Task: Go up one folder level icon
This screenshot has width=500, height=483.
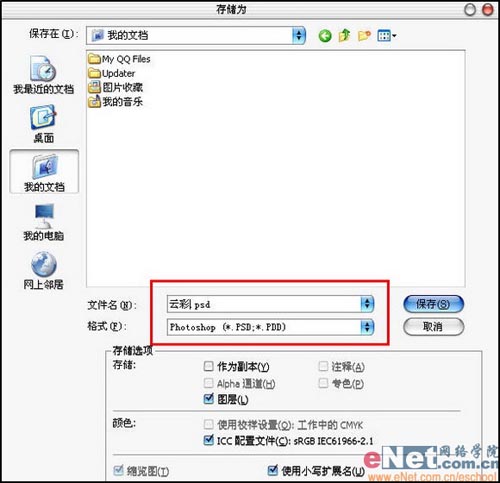Action: point(344,35)
